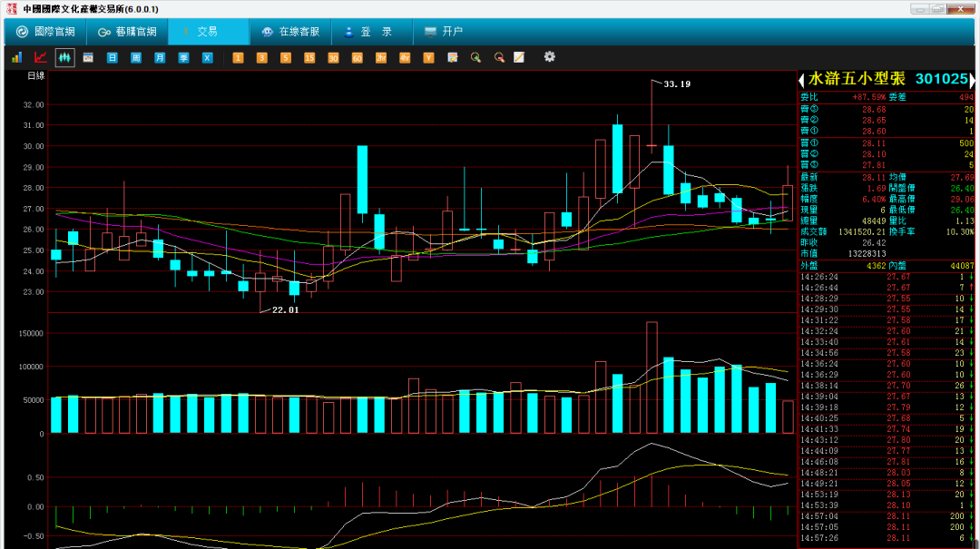
Task: Click the stock code 301025
Action: (941, 79)
